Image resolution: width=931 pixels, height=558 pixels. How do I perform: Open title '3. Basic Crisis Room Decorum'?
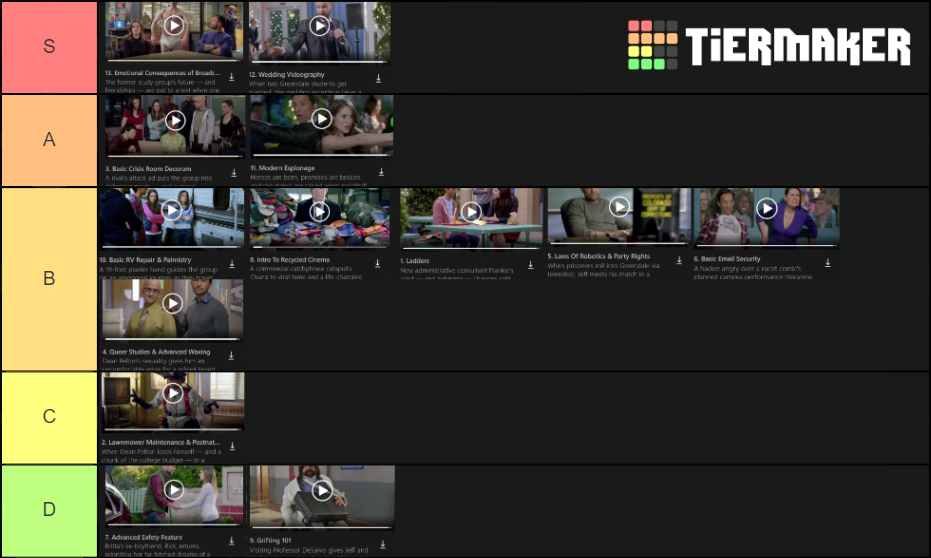(148, 169)
